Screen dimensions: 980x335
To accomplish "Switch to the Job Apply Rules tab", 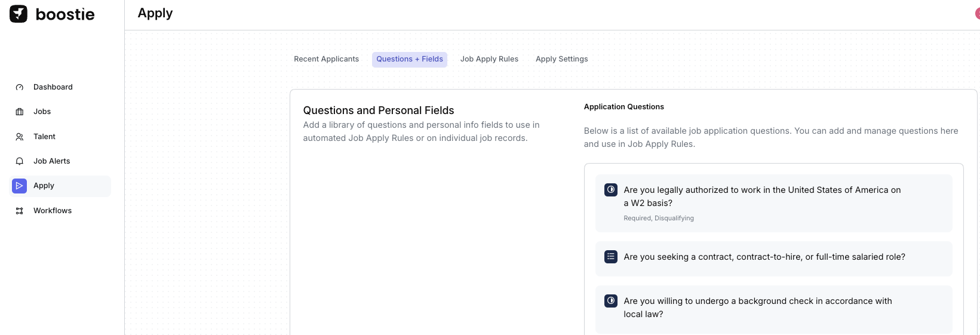I will [x=489, y=59].
